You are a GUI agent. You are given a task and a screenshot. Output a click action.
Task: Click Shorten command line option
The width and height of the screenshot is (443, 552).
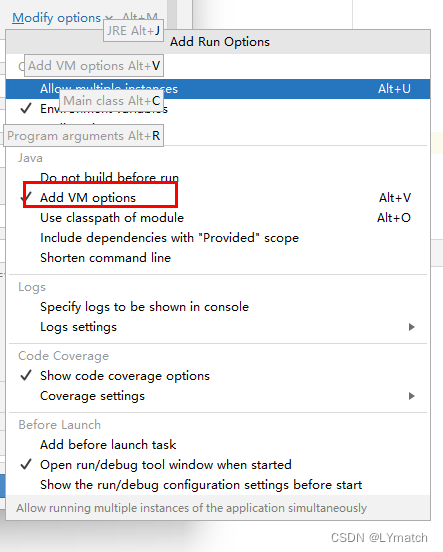click(x=218, y=258)
